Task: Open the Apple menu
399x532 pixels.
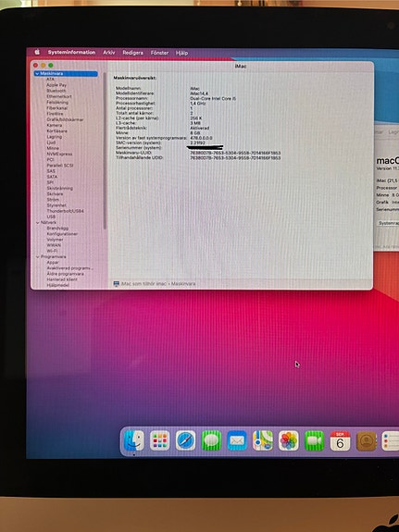Action: (37, 52)
